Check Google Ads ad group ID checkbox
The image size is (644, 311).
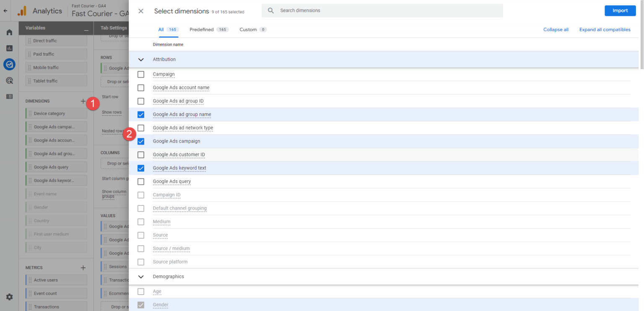point(141,101)
